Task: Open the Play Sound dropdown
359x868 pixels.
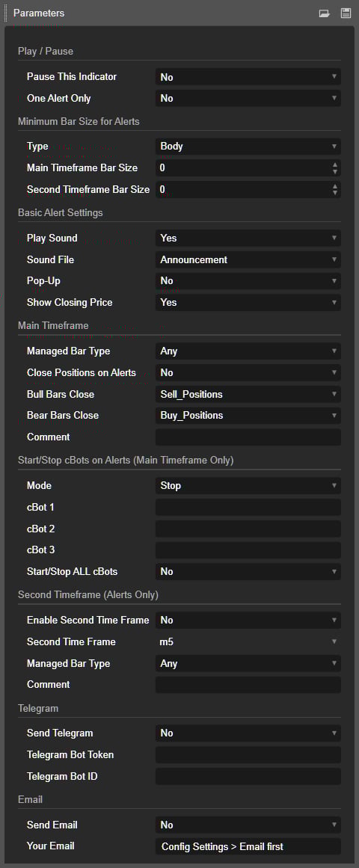Action: click(x=248, y=238)
